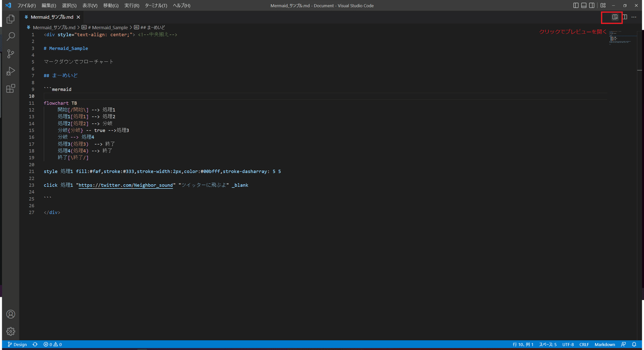Open the ファイル(F) menu
This screenshot has width=644, height=350.
pos(27,5)
